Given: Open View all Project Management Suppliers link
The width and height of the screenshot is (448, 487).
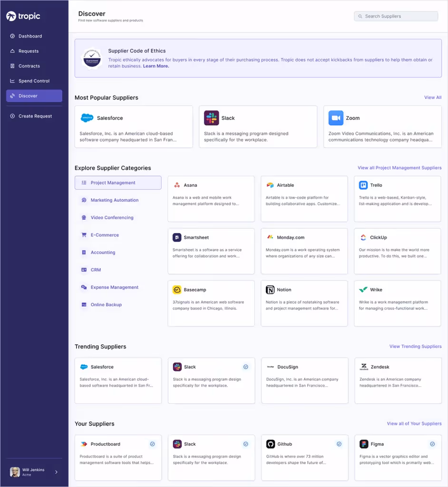Looking at the screenshot, I should pyautogui.click(x=399, y=168).
